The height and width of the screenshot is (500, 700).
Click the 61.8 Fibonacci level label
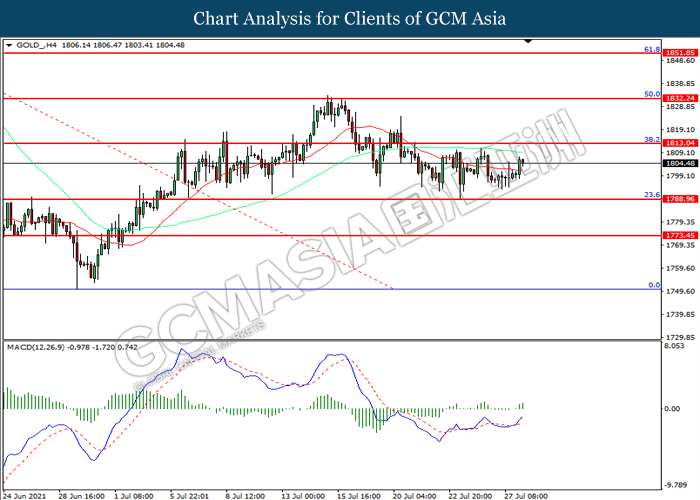[x=652, y=49]
